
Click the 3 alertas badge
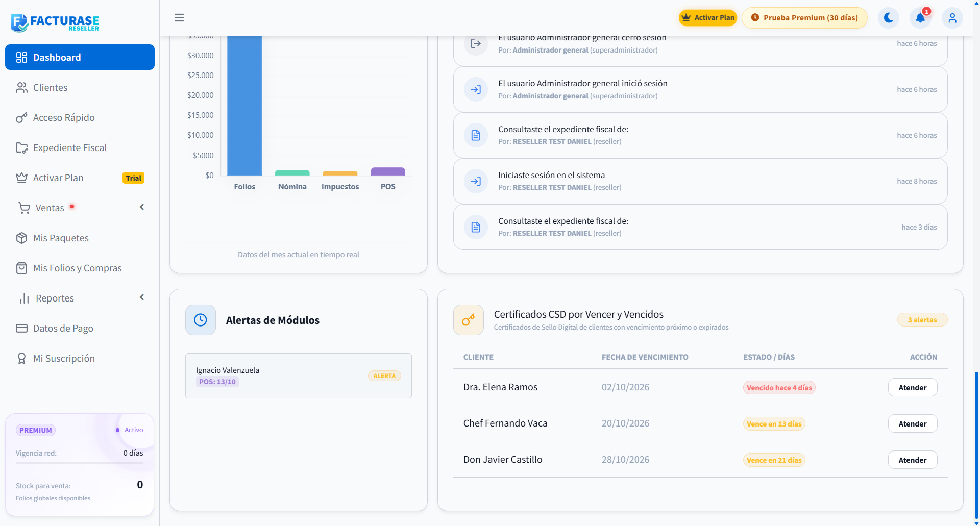(x=922, y=320)
